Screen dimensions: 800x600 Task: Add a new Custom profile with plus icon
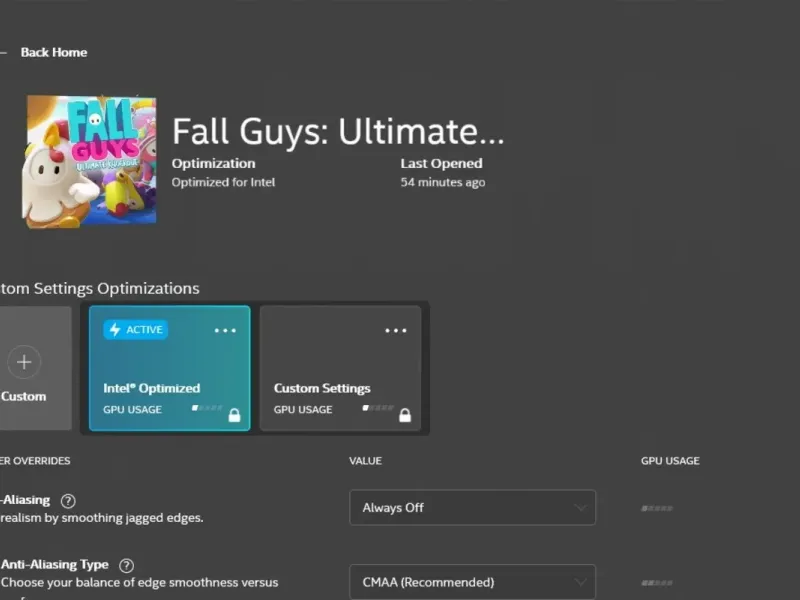(x=24, y=362)
